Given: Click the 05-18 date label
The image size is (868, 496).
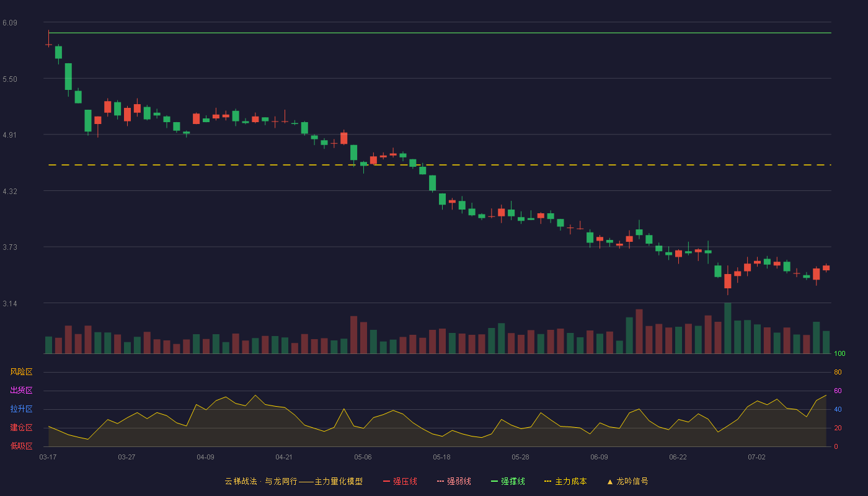Looking at the screenshot, I should point(441,457).
